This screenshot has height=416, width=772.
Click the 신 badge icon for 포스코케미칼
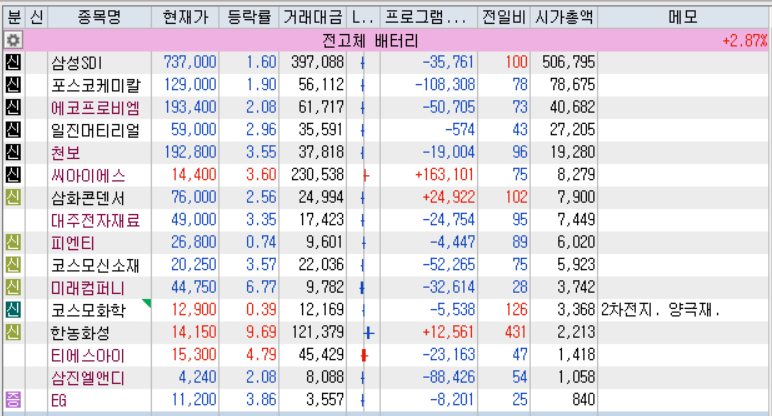click(x=13, y=85)
